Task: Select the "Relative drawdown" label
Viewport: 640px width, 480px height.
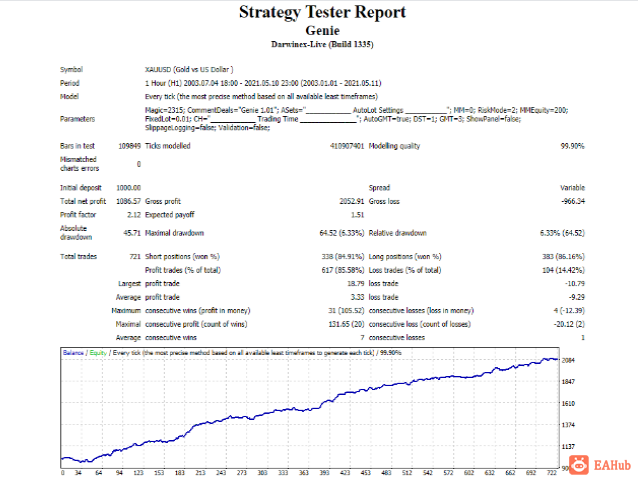Action: [398, 233]
